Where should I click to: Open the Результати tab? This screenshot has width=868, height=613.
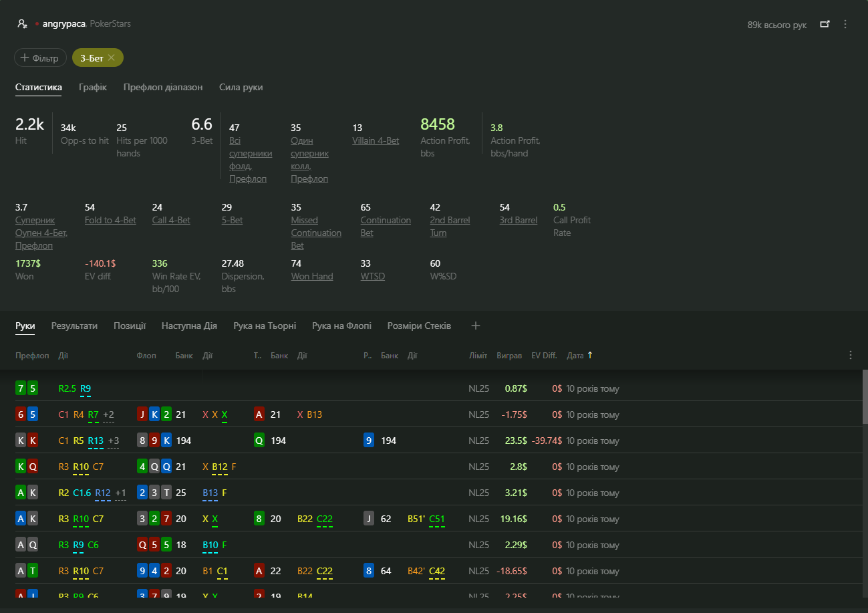coord(75,326)
